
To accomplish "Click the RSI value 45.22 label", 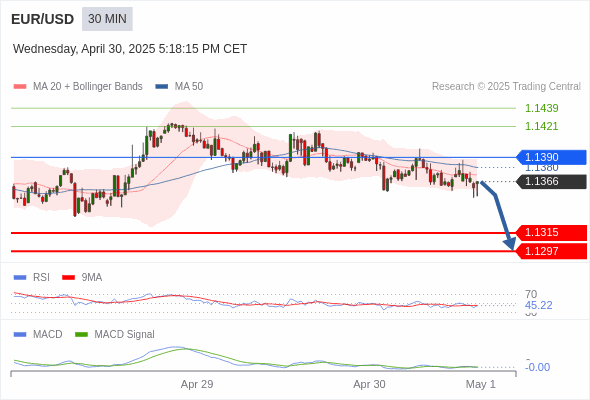I will [538, 305].
